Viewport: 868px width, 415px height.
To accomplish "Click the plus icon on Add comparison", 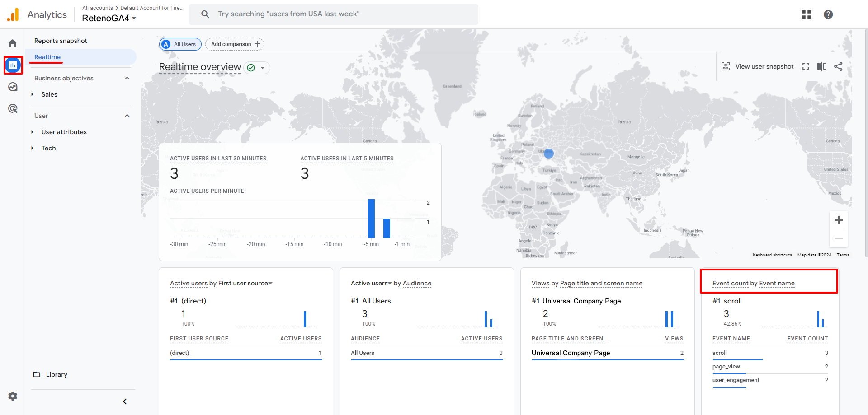I will [x=257, y=44].
